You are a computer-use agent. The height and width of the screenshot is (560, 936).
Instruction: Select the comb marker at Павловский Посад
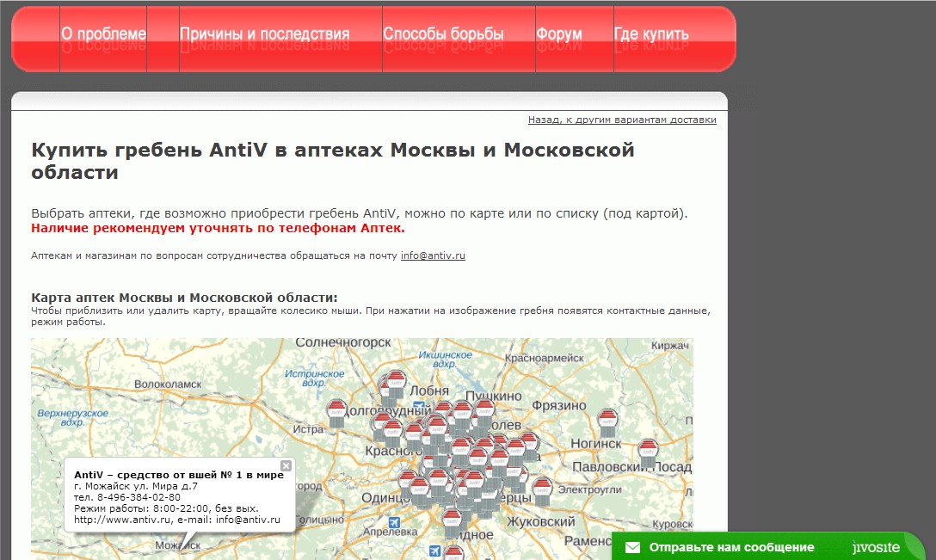click(x=649, y=452)
